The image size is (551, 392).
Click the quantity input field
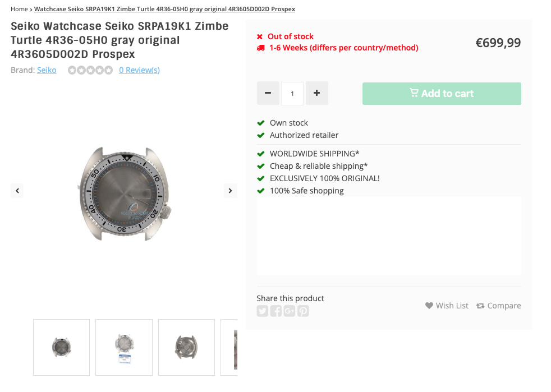(x=292, y=94)
